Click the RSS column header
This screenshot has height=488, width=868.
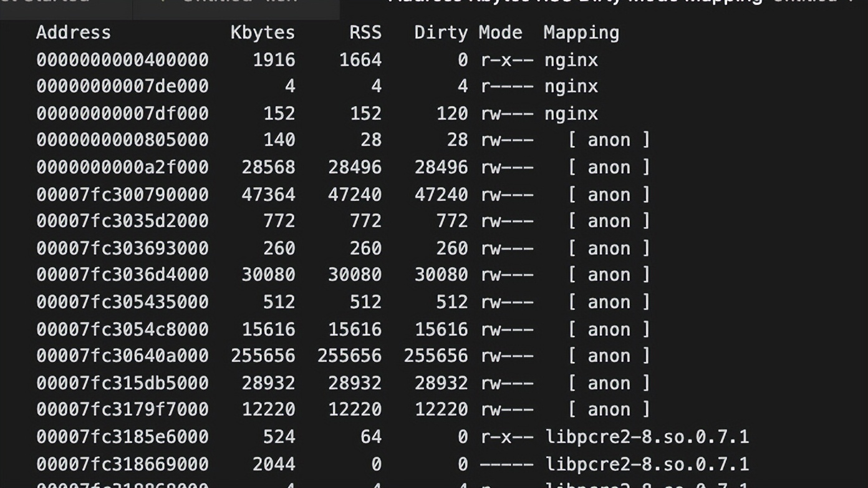[x=365, y=32]
